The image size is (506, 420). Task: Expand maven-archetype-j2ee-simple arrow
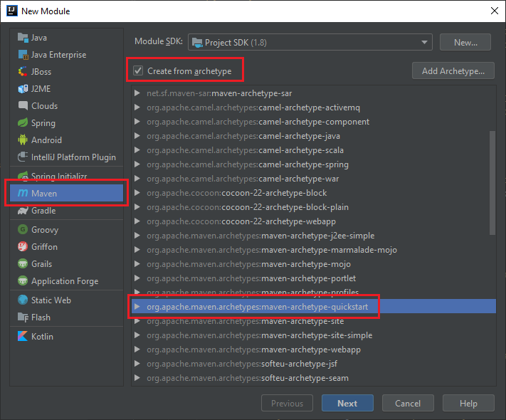coord(137,236)
